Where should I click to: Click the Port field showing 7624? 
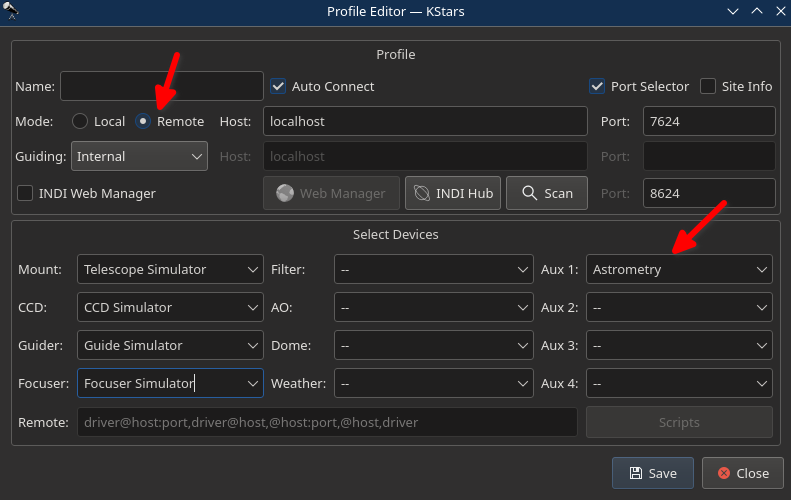pos(709,121)
